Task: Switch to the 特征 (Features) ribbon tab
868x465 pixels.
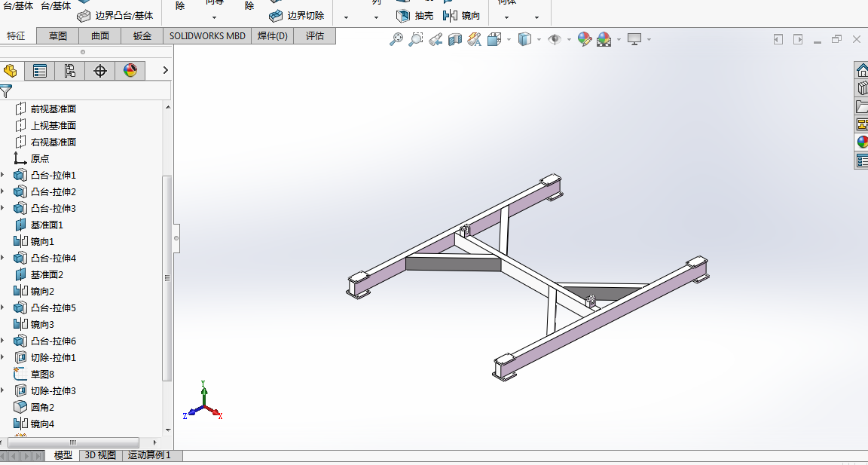Action: (x=16, y=36)
